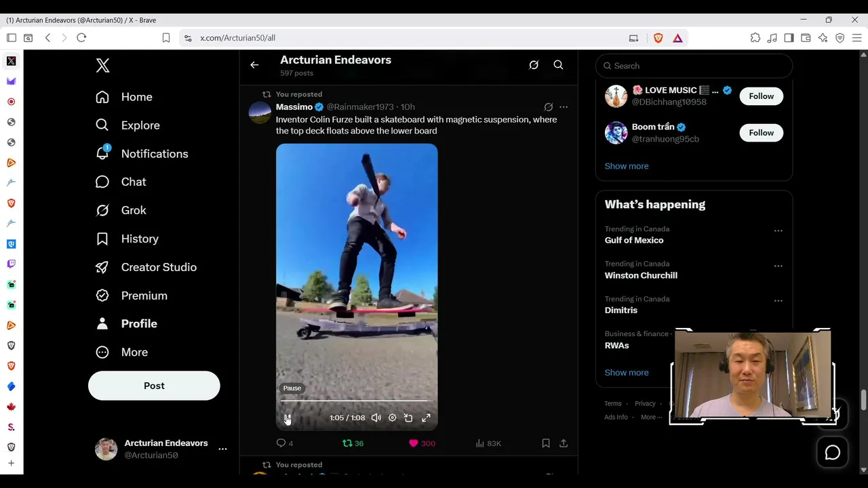Click the Post button

pos(154,386)
